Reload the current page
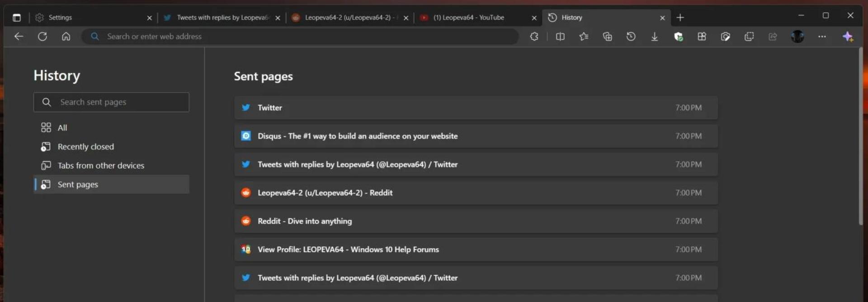This screenshot has width=868, height=302. (42, 37)
